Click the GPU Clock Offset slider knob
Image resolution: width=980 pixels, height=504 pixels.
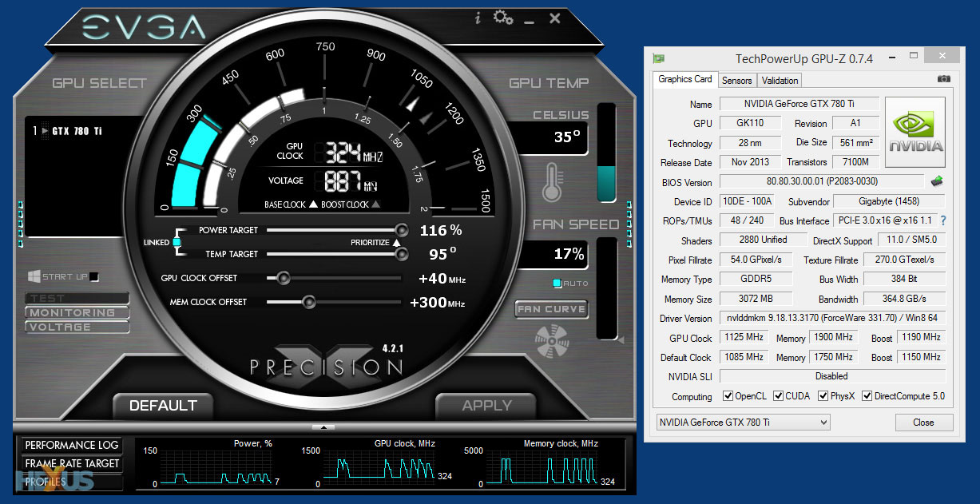pyautogui.click(x=282, y=278)
